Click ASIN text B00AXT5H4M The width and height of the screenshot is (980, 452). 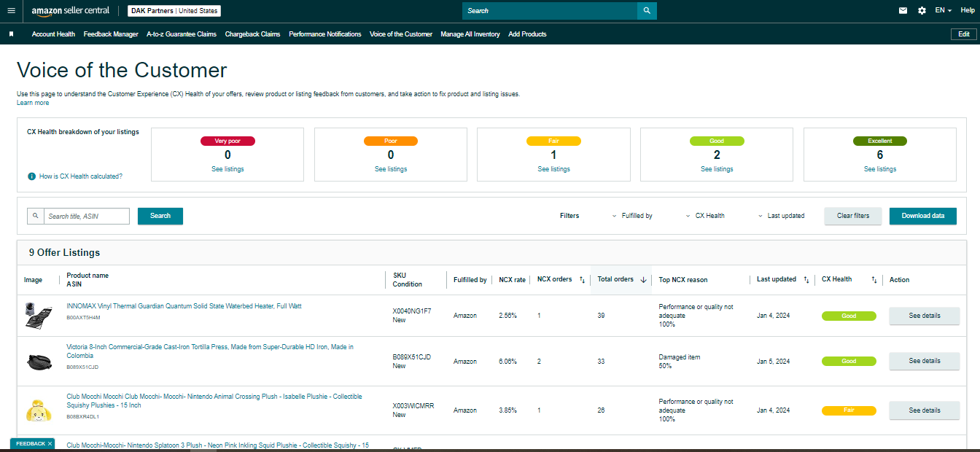point(83,318)
